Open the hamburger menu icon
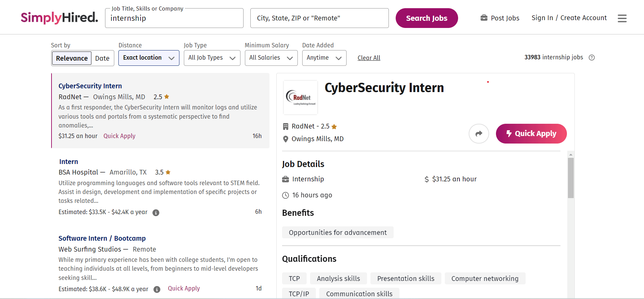 pos(622,18)
